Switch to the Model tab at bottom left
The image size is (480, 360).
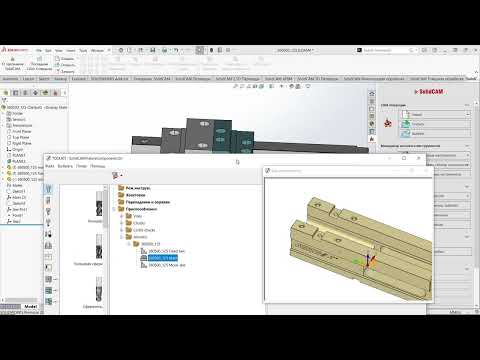[31, 306]
